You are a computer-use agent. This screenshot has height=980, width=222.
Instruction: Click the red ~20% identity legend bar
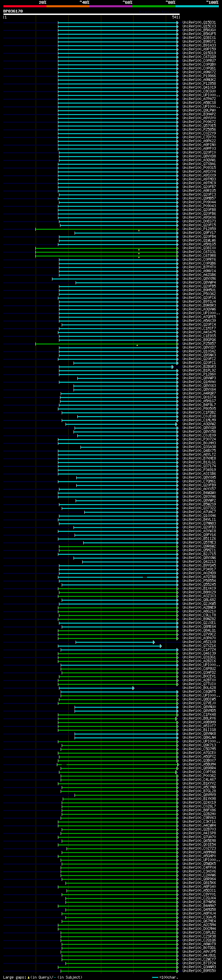[x=25, y=6]
